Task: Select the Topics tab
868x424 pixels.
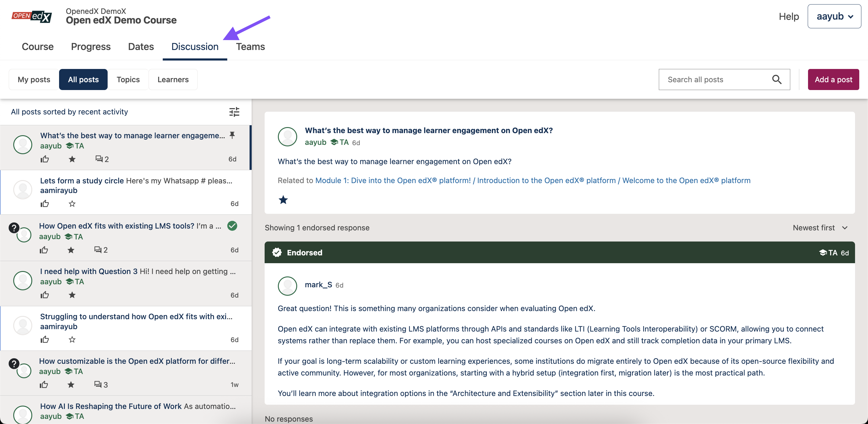Action: click(128, 79)
